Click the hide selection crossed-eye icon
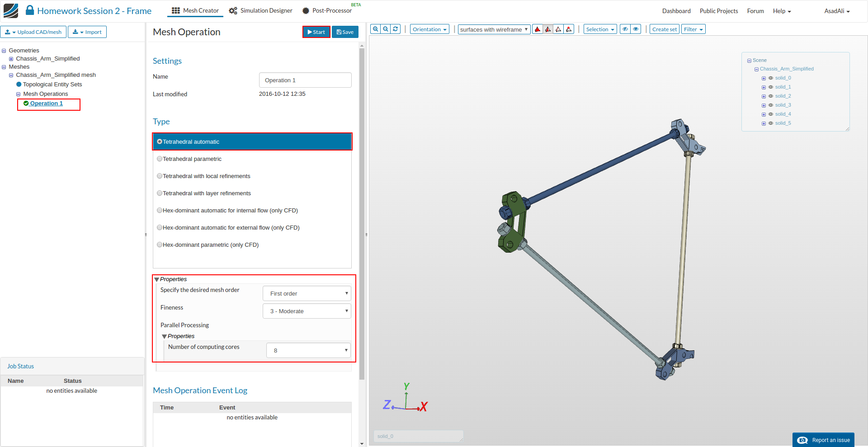 tap(625, 29)
